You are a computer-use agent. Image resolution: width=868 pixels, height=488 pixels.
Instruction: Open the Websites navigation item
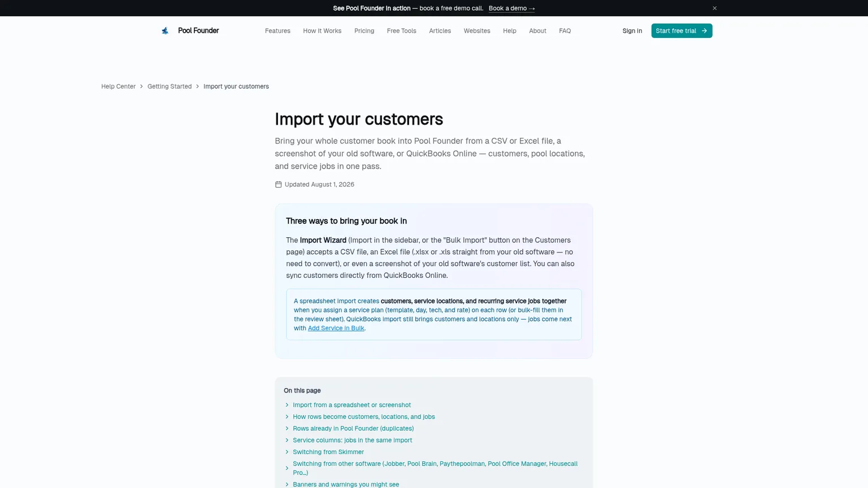[477, 31]
